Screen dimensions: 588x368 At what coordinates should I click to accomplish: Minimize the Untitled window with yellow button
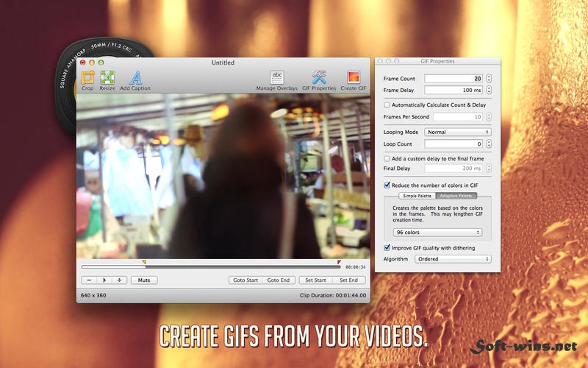coord(92,63)
